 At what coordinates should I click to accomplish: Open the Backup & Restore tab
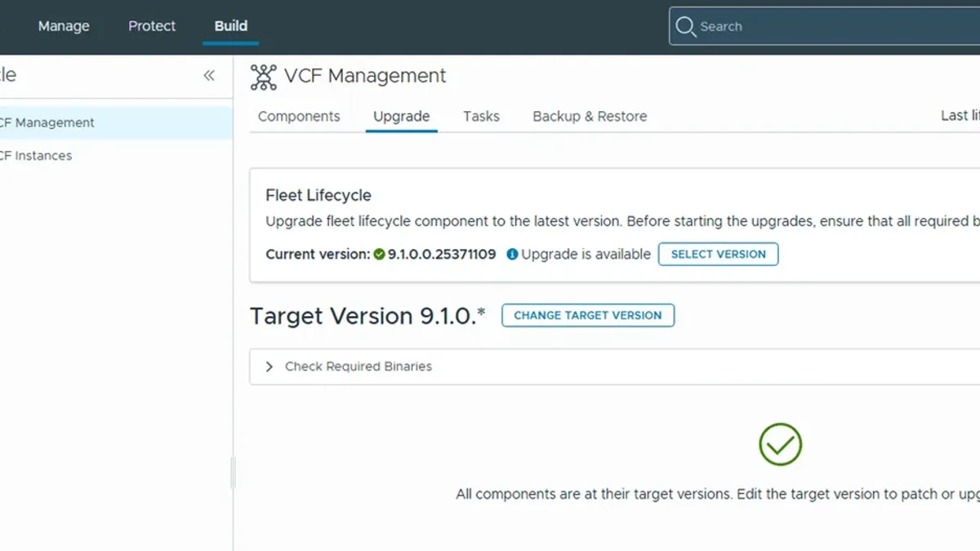pyautogui.click(x=590, y=116)
